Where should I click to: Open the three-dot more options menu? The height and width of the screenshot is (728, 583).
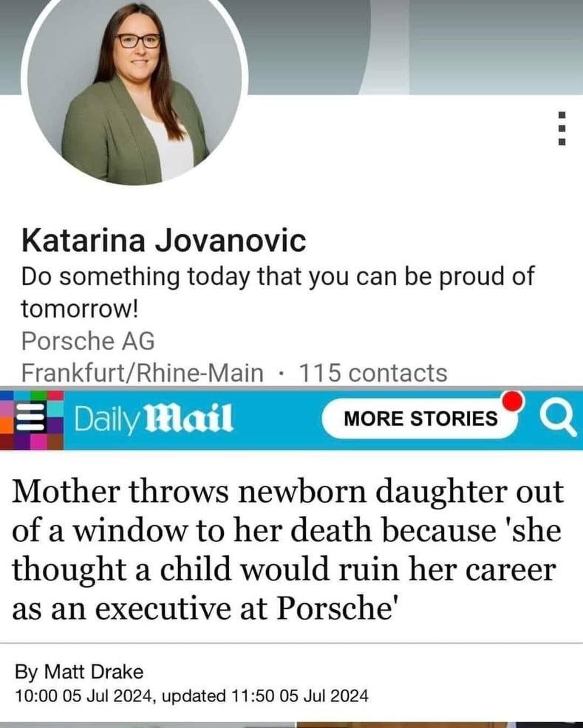point(562,128)
